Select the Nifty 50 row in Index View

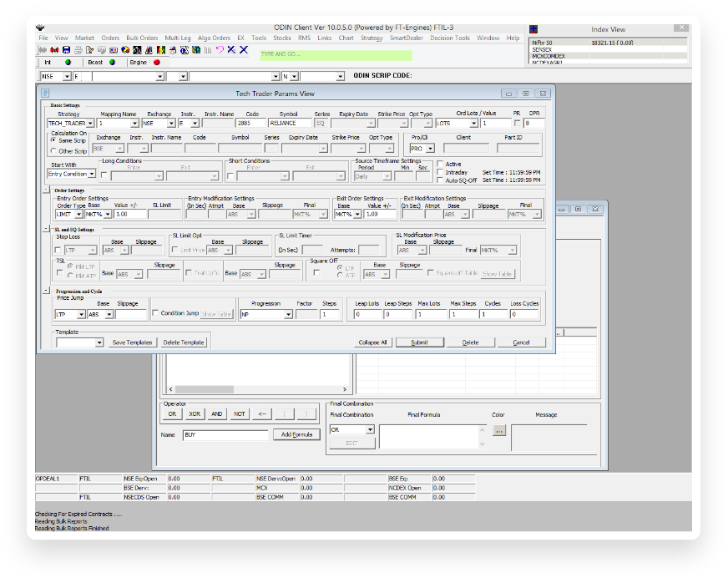[x=609, y=43]
